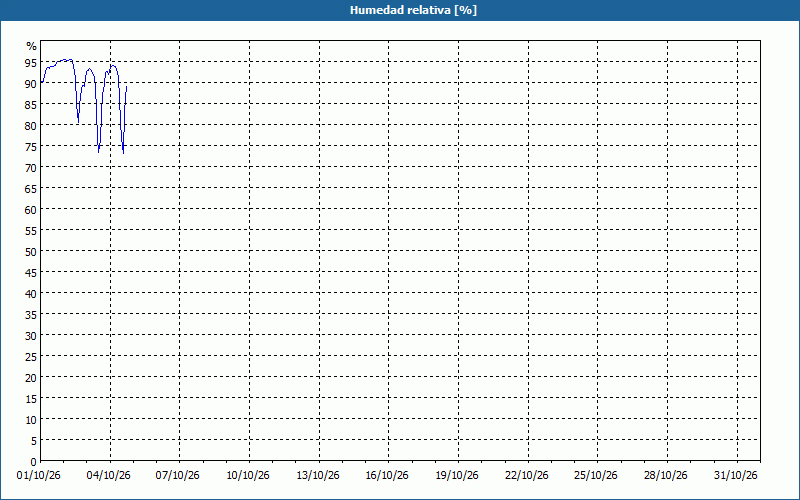Image resolution: width=800 pixels, height=500 pixels.
Task: Click the 'Humedad relativa [%]' chart title
Action: [x=413, y=10]
